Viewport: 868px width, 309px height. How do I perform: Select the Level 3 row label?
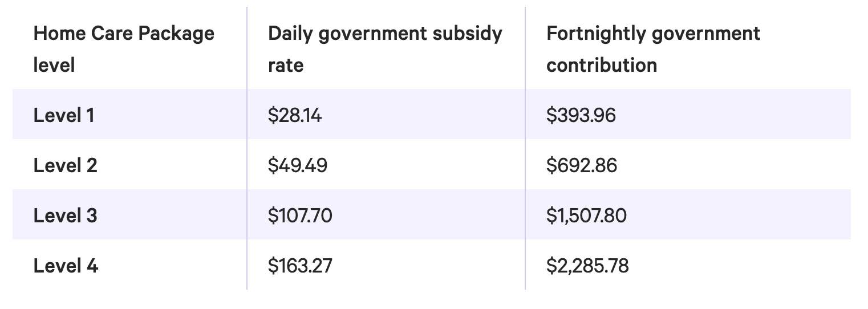(66, 216)
